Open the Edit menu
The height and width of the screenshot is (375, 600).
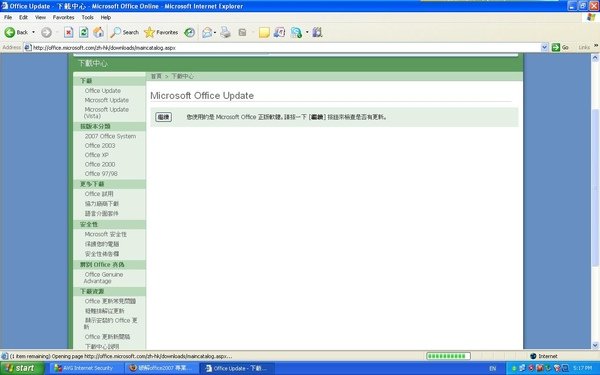[x=23, y=17]
